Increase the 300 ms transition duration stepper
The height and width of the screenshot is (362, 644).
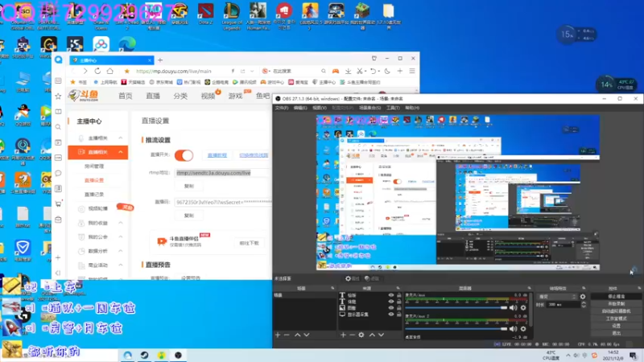pos(584,303)
